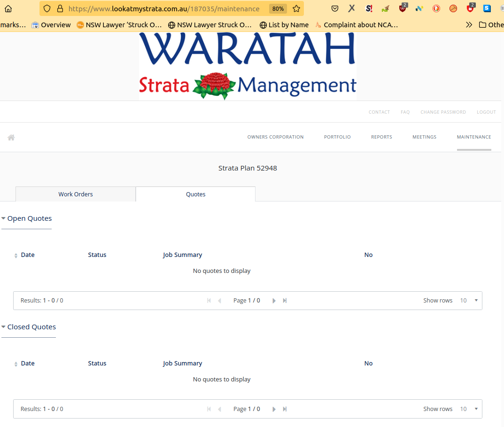This screenshot has height=427, width=504.
Task: Click the grey home icon in site navigation
Action: pos(11,138)
